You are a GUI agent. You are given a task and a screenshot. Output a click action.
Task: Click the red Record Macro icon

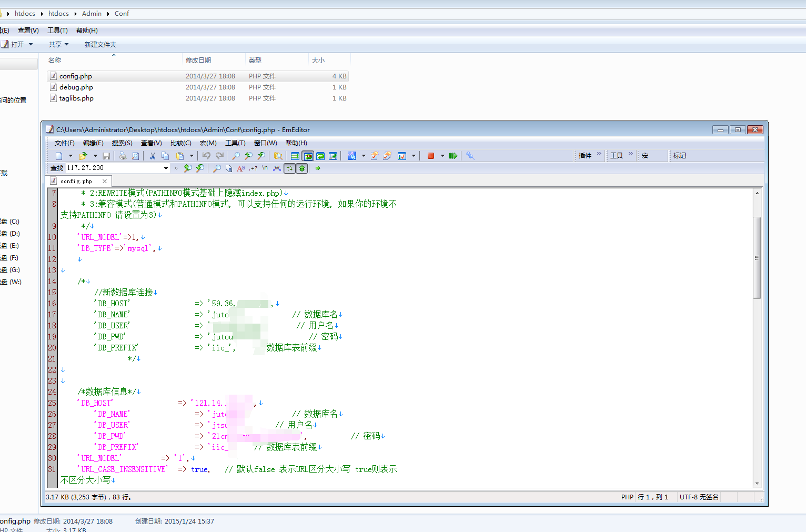pyautogui.click(x=430, y=156)
